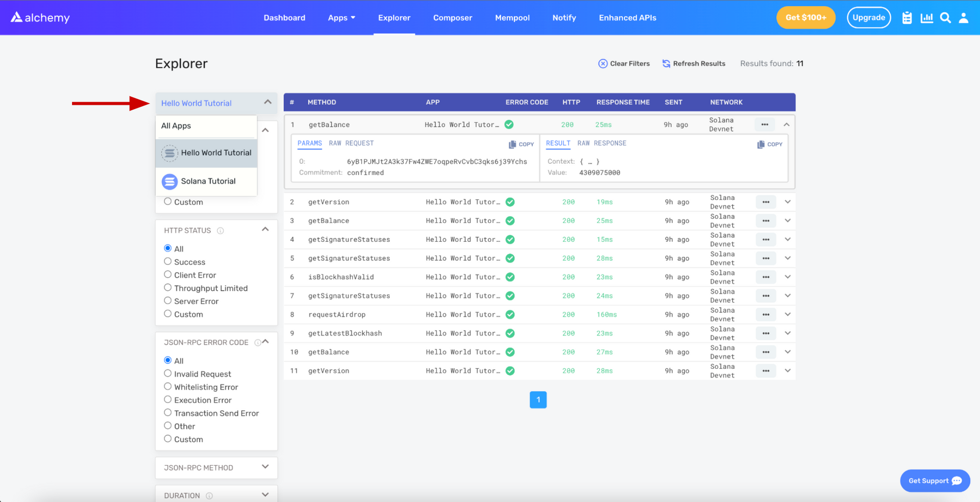Screen dimensions: 980x502
Task: Choose Throughput Limited HTTP status filter
Action: [167, 288]
